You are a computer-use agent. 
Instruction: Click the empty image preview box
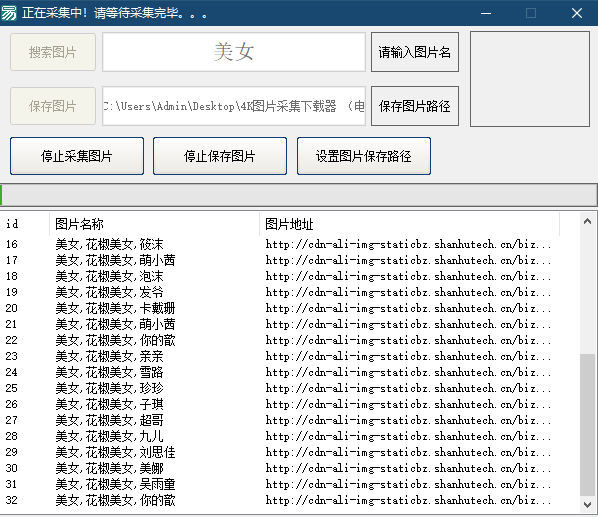pos(530,79)
